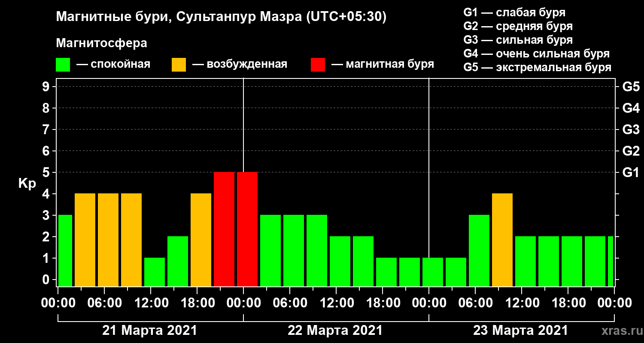Click the G1 label on the right axis
Screen dimensions: 644x343
[x=631, y=173]
